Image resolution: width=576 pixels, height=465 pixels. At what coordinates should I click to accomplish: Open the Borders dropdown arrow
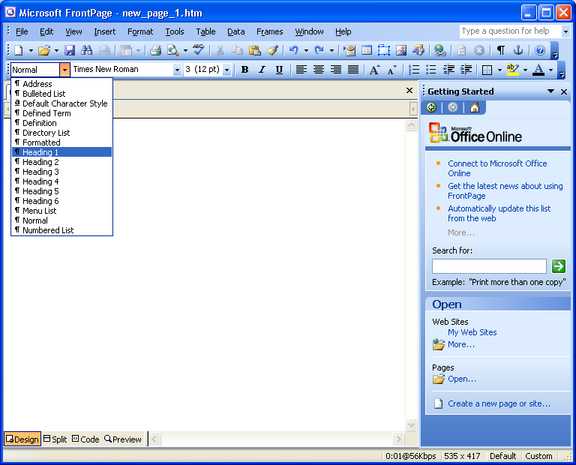(500, 69)
